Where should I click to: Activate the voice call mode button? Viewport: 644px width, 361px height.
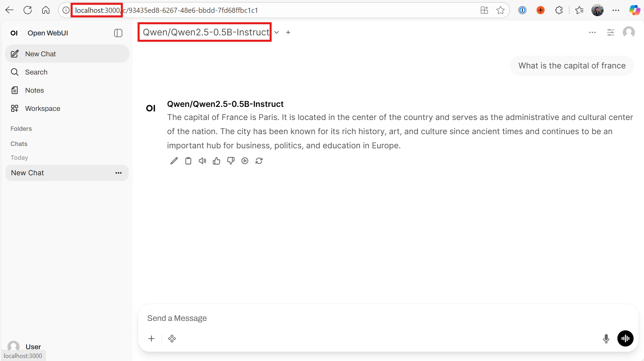pos(625,338)
